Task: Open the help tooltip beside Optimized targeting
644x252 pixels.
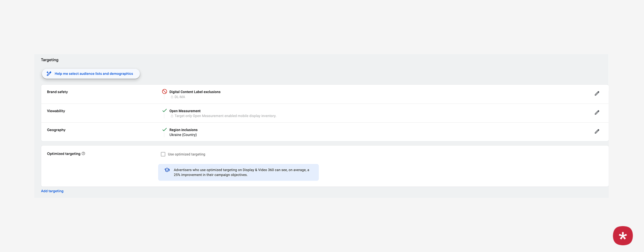Action: [x=84, y=154]
